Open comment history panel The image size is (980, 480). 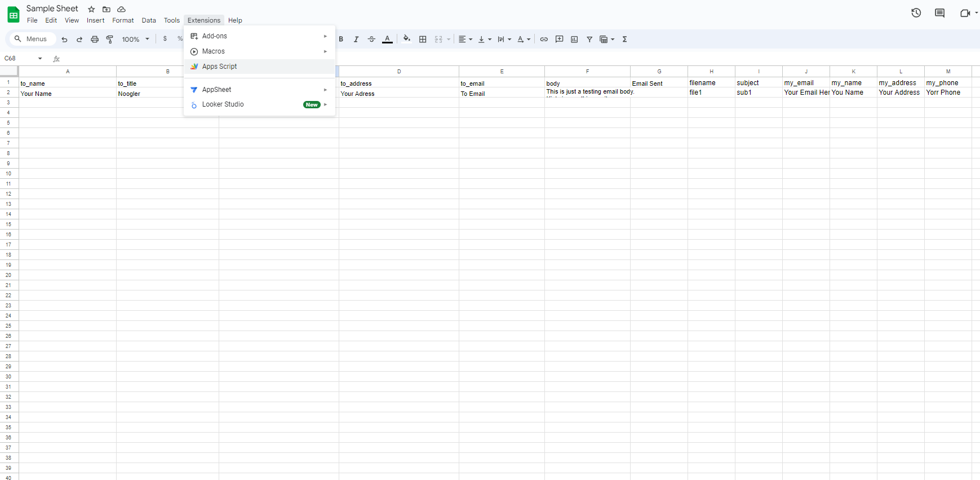939,13
